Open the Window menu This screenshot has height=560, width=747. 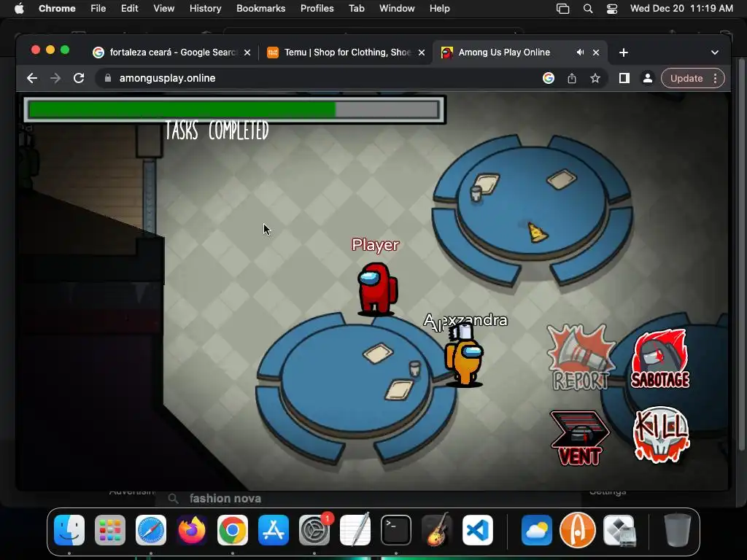click(x=397, y=9)
